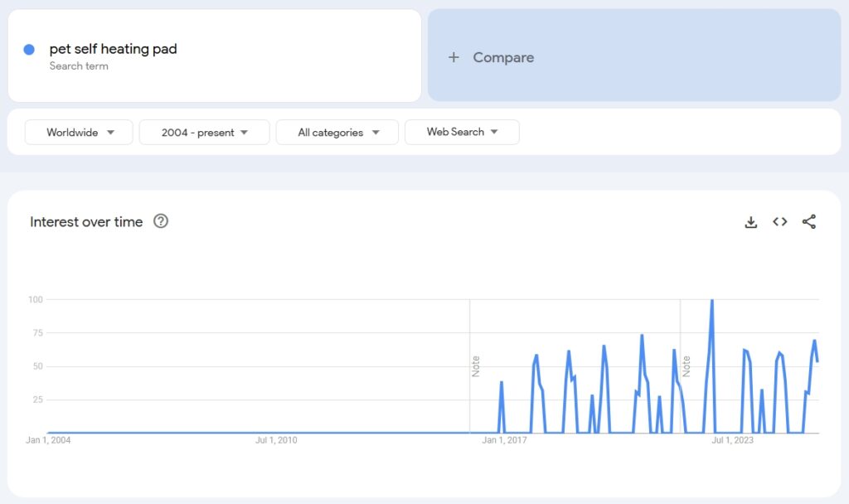849x504 pixels.
Task: Click the chart's highest peak at 100
Action: [x=712, y=301]
